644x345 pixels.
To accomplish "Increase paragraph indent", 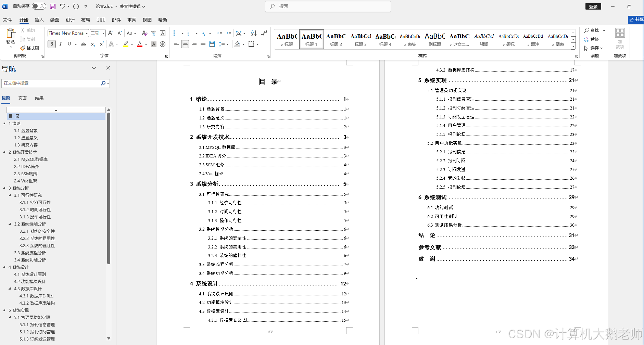I will click(x=229, y=33).
